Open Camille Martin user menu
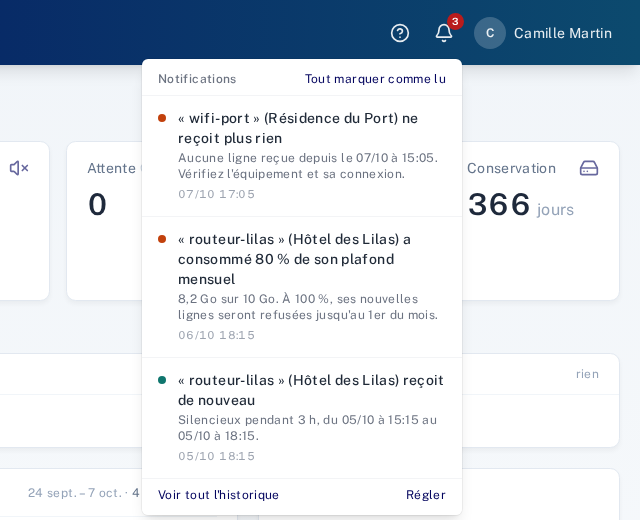This screenshot has height=520, width=640. point(543,33)
